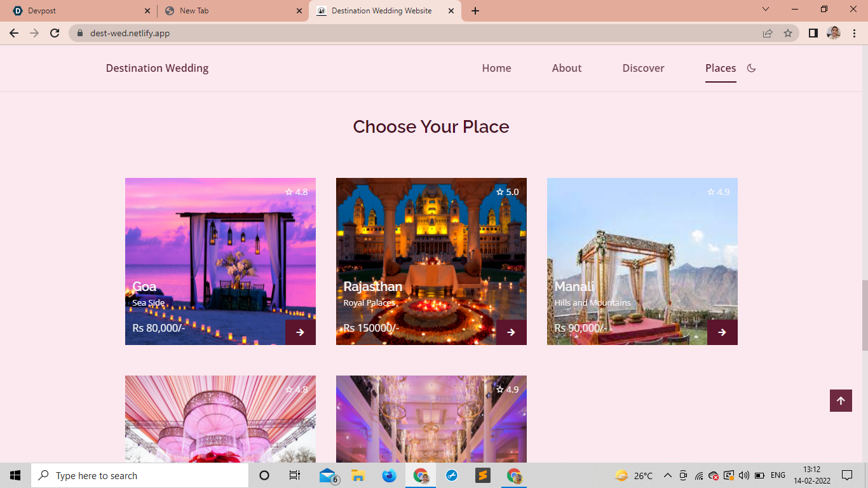Image resolution: width=868 pixels, height=488 pixels.
Task: Open Chrome's three-dot menu
Action: point(854,33)
